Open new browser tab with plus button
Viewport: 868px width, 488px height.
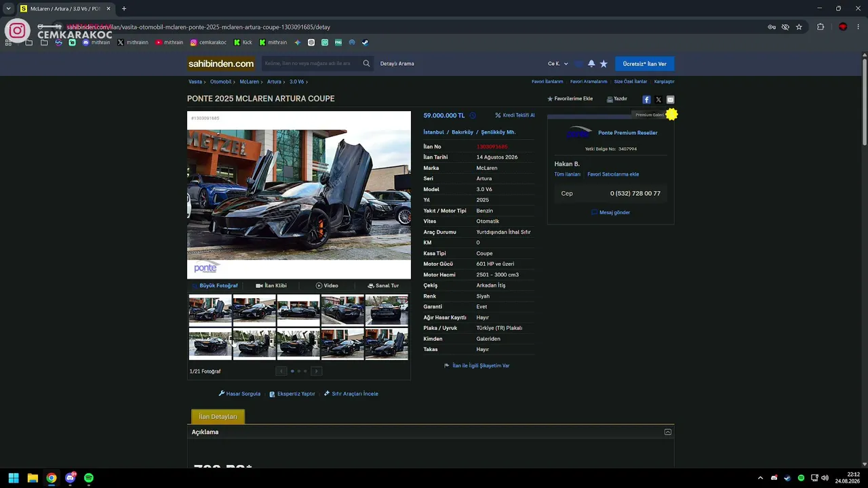(124, 9)
